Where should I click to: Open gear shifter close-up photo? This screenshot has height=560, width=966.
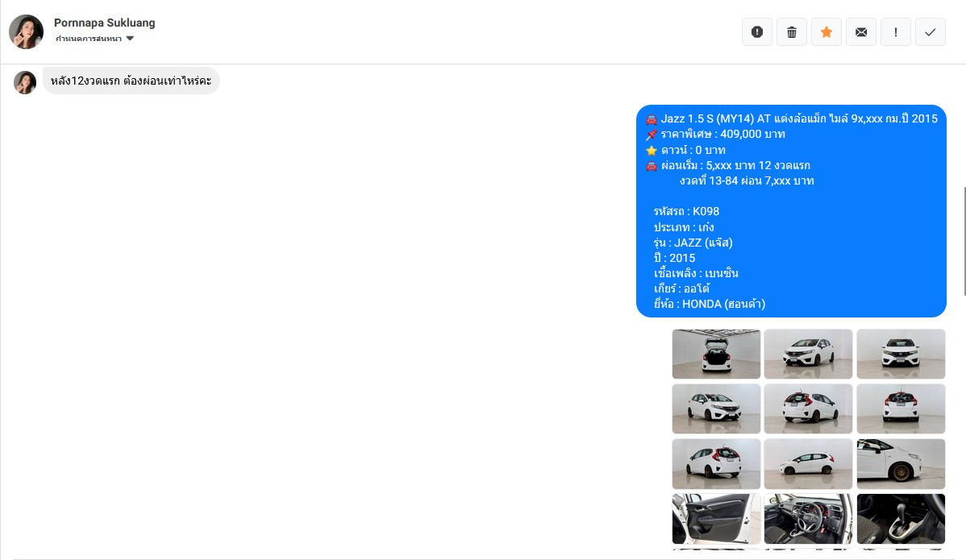[901, 519]
